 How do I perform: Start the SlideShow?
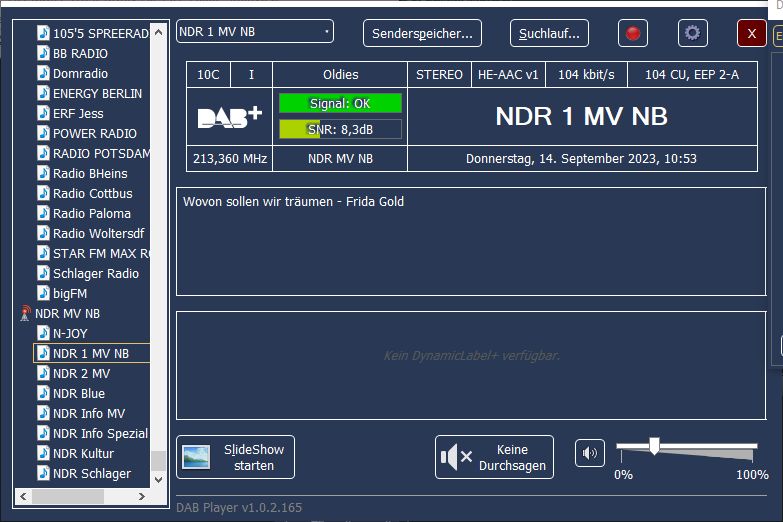click(235, 457)
